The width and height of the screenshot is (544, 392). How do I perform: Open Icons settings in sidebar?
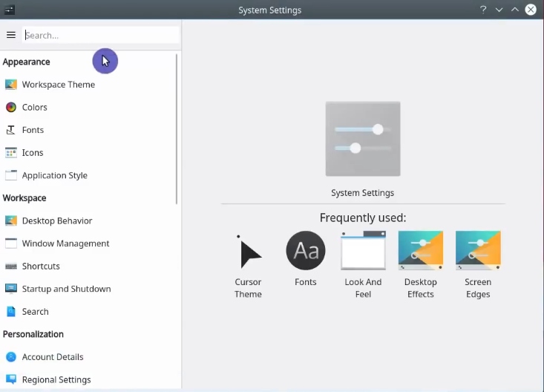(33, 153)
